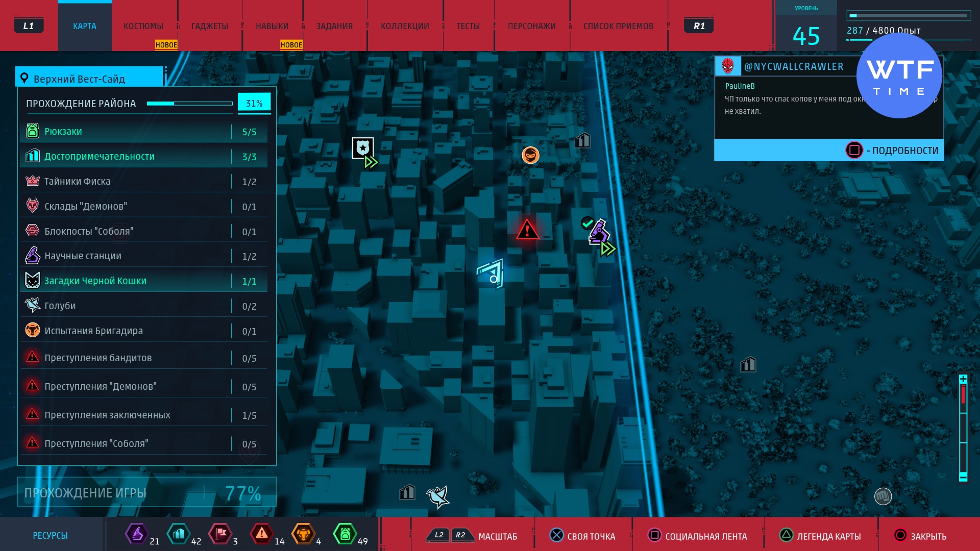
Task: Click the backpack resource token icon
Action: [345, 534]
